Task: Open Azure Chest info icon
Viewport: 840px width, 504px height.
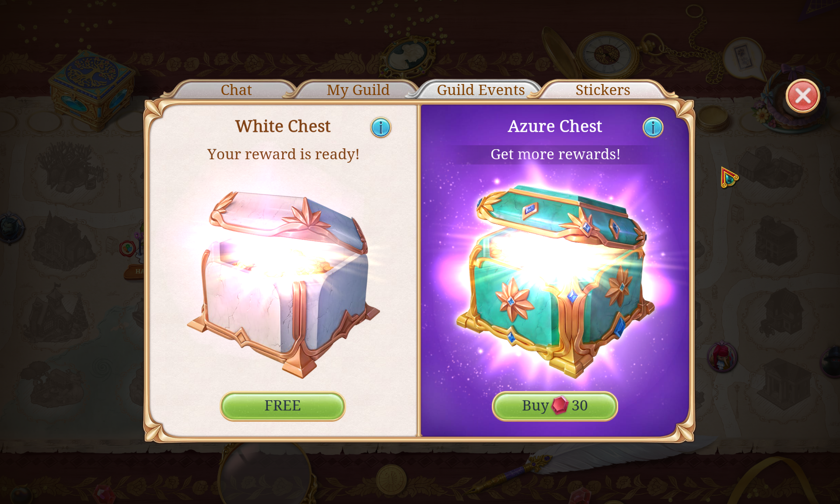Action: (x=653, y=128)
